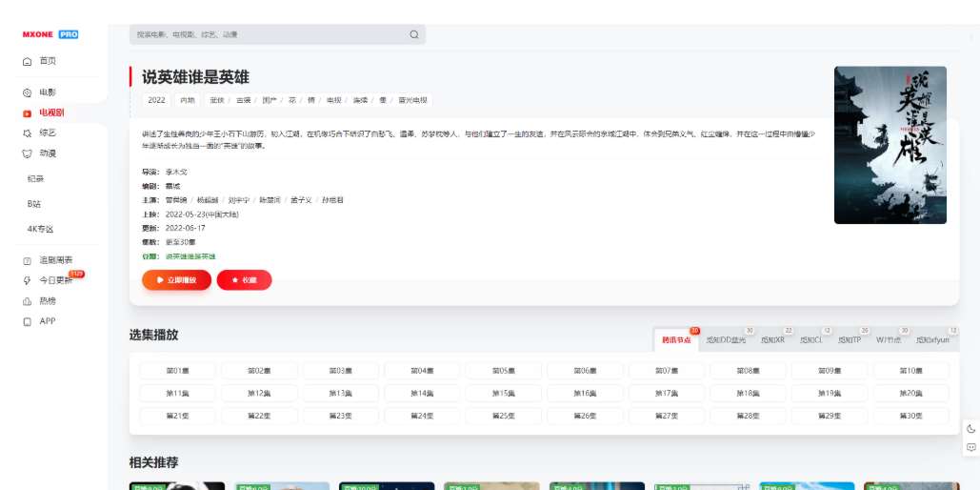Play episode 第09集
Screen dimensions: 980x490
pos(830,371)
